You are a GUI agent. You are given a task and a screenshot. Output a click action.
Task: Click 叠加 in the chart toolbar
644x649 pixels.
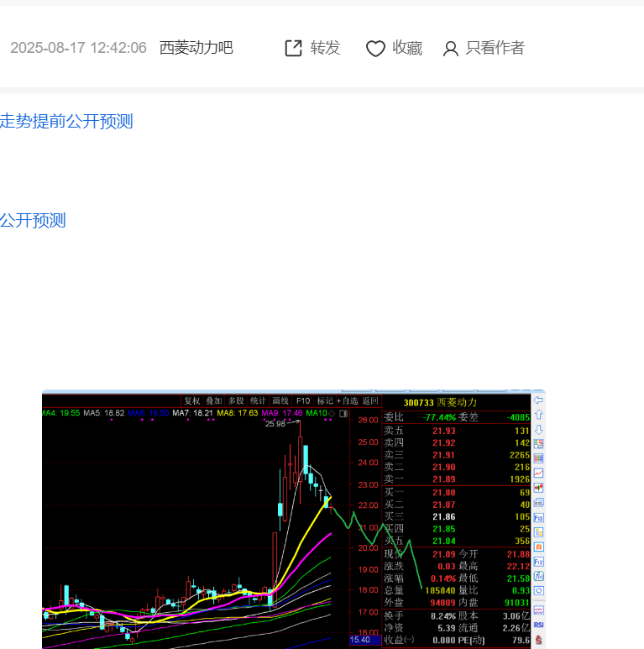[214, 400]
